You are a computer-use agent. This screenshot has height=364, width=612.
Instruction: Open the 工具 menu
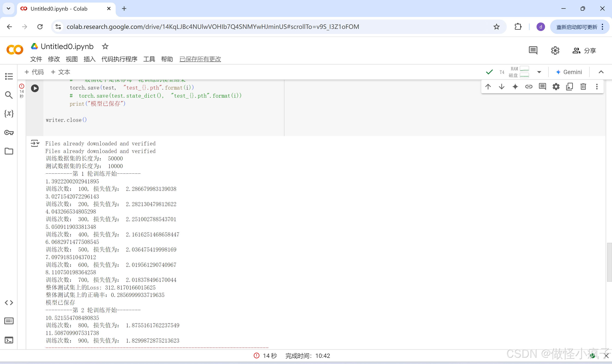pyautogui.click(x=149, y=59)
